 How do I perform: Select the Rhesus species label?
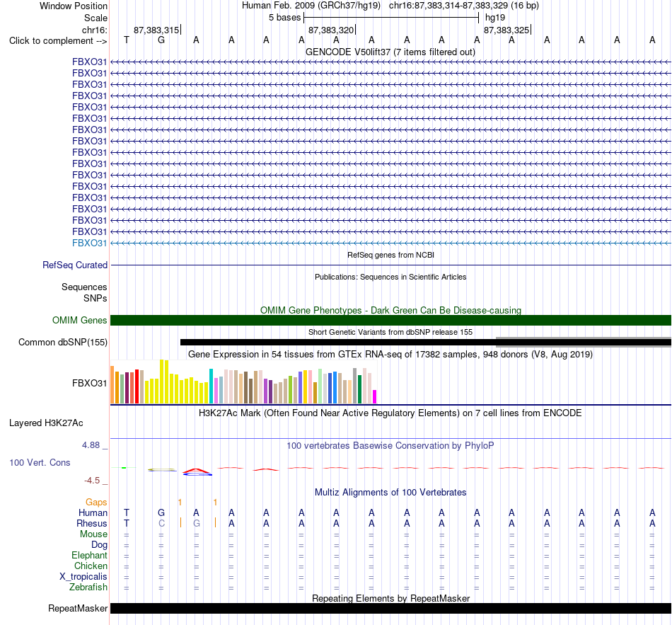pyautogui.click(x=92, y=523)
